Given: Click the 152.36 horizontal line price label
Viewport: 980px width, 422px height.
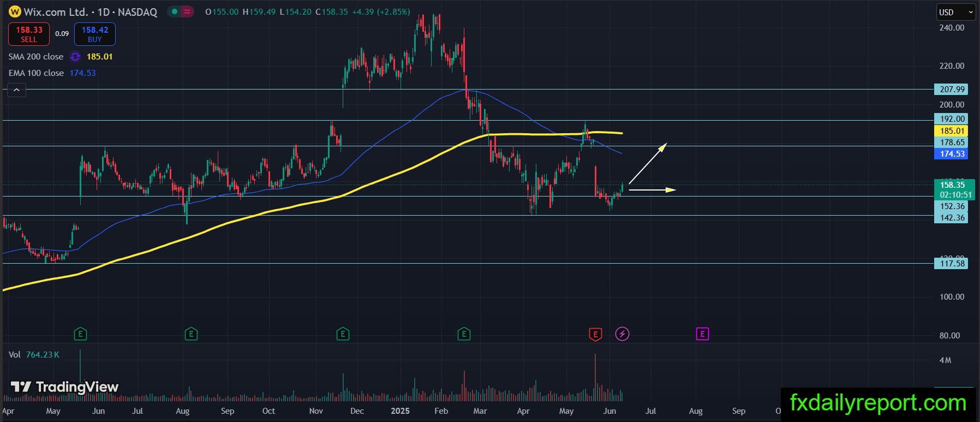Looking at the screenshot, I should (952, 206).
